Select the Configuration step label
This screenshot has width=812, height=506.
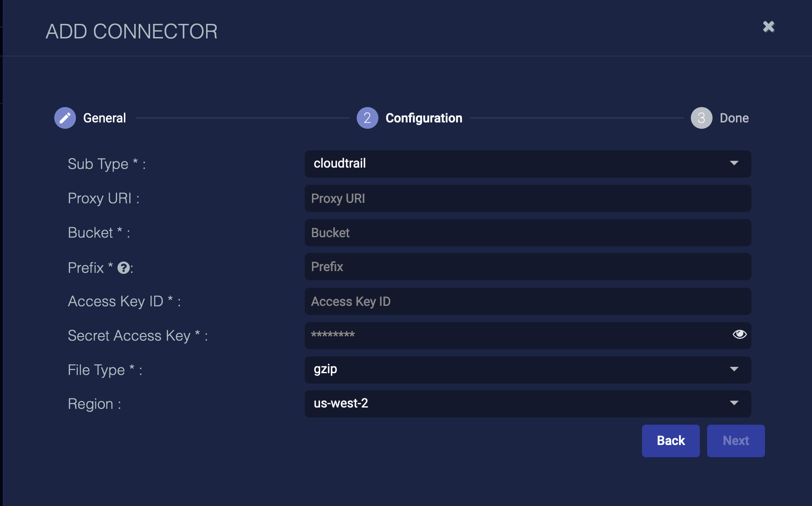point(424,118)
